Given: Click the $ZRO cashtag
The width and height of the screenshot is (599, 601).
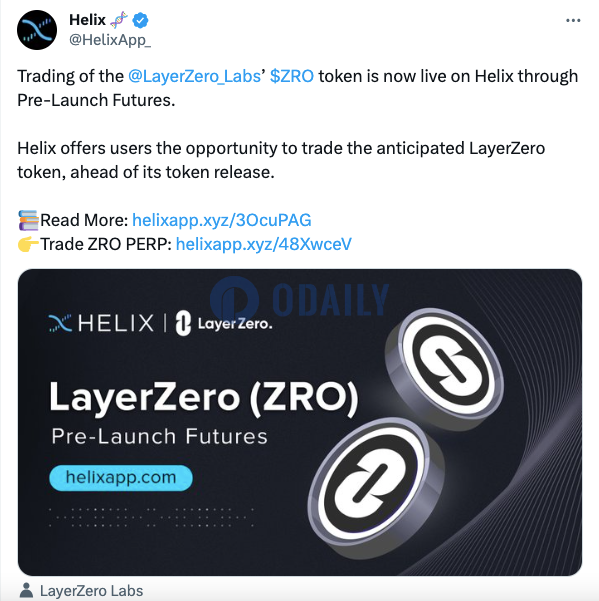Looking at the screenshot, I should (292, 76).
